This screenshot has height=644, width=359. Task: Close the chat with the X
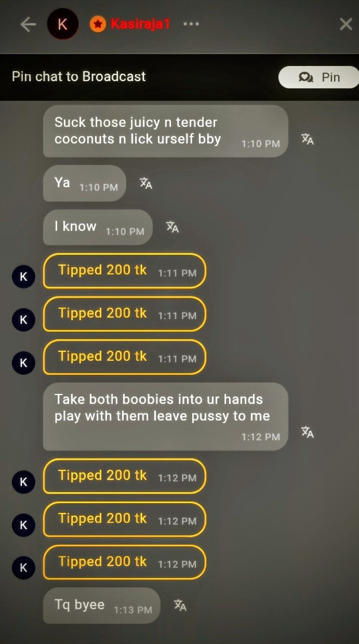[346, 24]
